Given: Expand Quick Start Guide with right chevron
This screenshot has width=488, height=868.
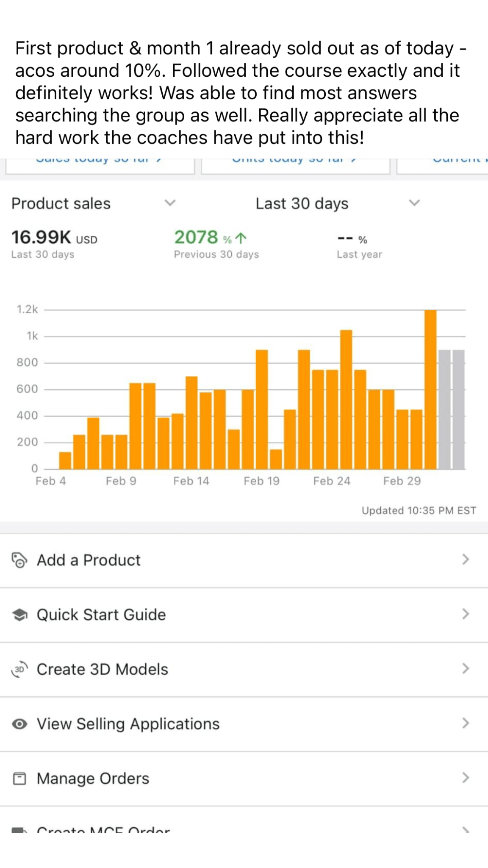Looking at the screenshot, I should click(466, 614).
